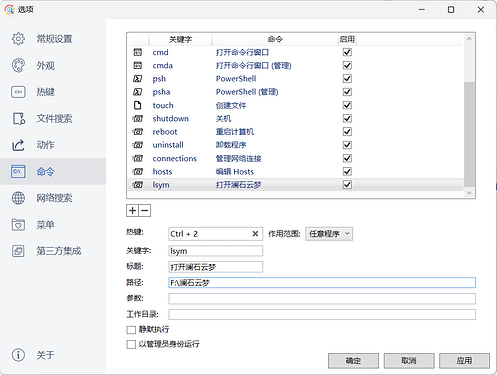This screenshot has width=497, height=375.
Task: Uncheck the enable box for hosts
Action: pyautogui.click(x=347, y=172)
